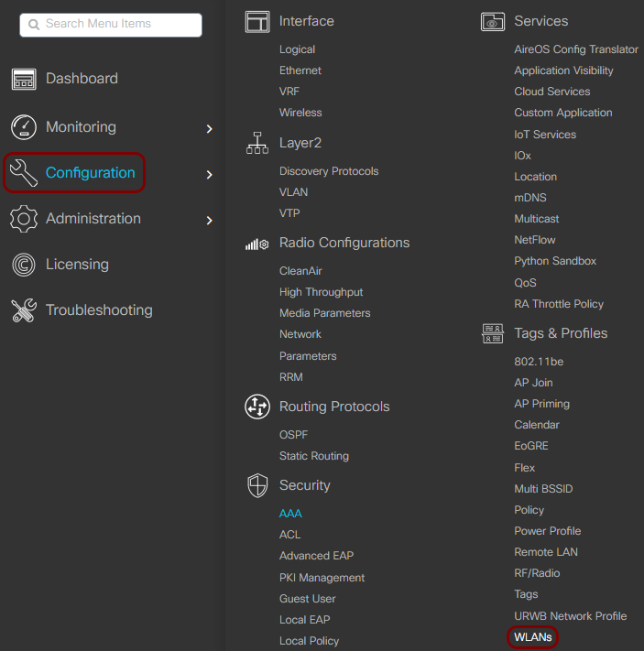Viewport: 644px width, 651px height.
Task: Click the Radio Configurations signal icon
Action: 257,244
